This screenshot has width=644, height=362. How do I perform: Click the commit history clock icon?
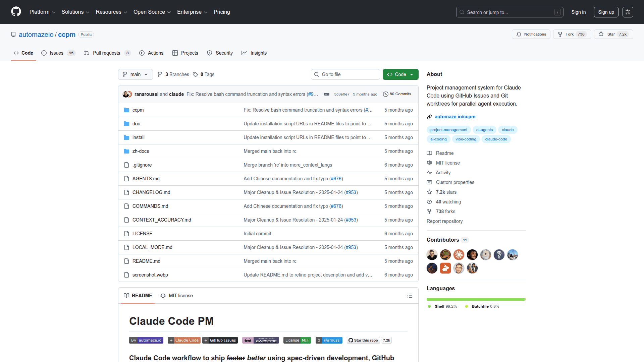386,94
